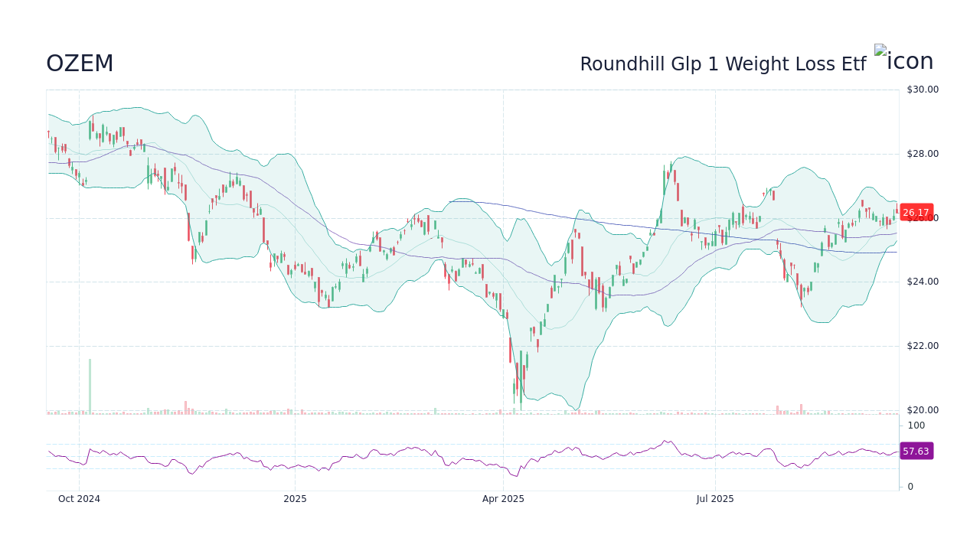This screenshot has height=551, width=980.
Task: Click the Oct 2024 date axis label
Action: (79, 499)
